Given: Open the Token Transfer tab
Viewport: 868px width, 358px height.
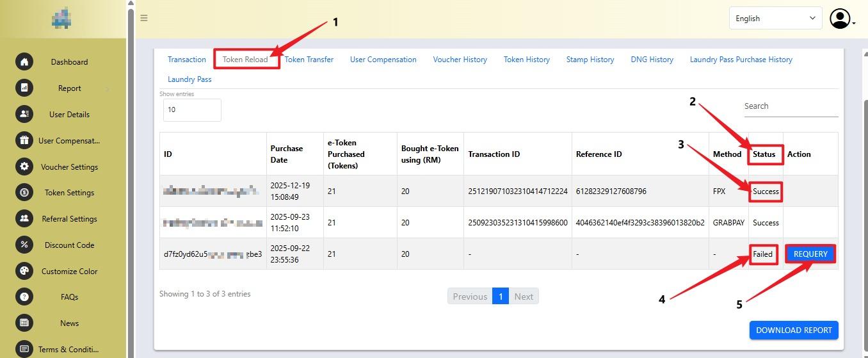Looking at the screenshot, I should point(309,60).
